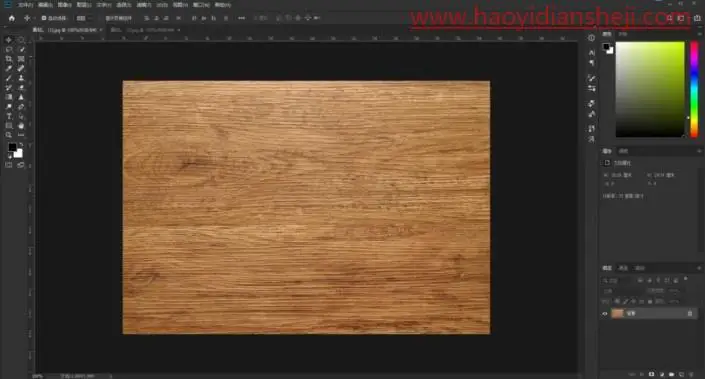705x379 pixels.
Task: Swap foreground and background colors
Action: [21, 144]
